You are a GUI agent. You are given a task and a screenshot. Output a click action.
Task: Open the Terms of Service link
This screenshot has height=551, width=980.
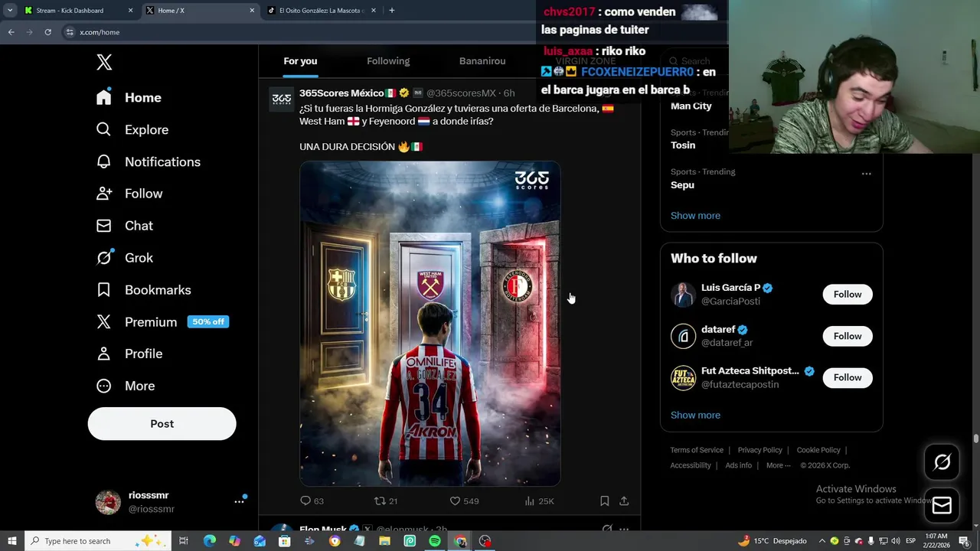pos(697,450)
